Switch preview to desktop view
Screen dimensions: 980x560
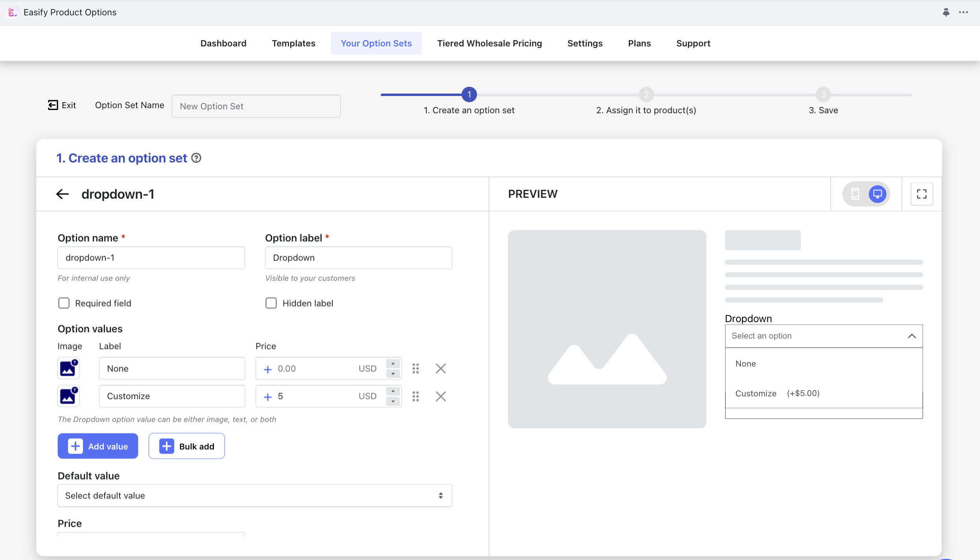[x=877, y=194]
